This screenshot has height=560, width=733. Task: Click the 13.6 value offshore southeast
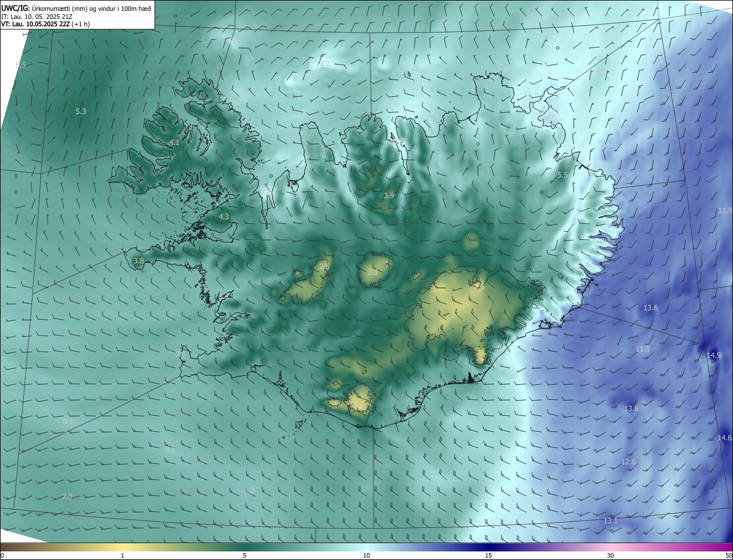point(651,307)
